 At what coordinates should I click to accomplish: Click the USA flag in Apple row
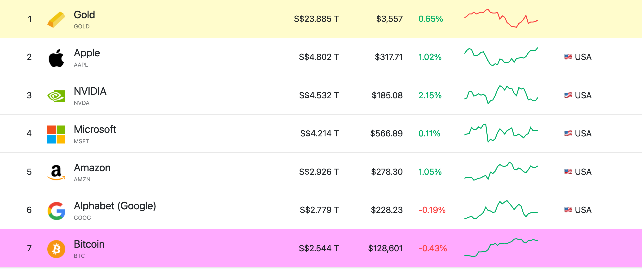click(x=568, y=57)
